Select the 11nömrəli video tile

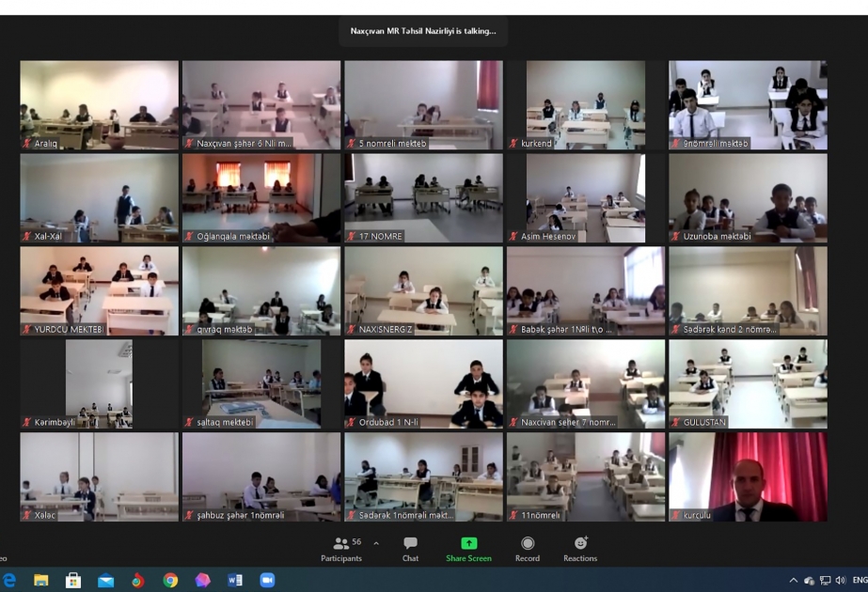[586, 477]
